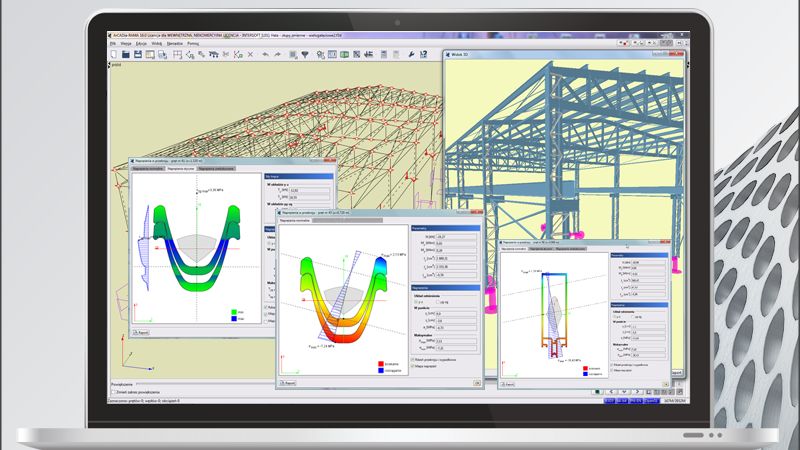Click the redo arrow icon
Screen dimensions: 800x450
tap(278, 54)
